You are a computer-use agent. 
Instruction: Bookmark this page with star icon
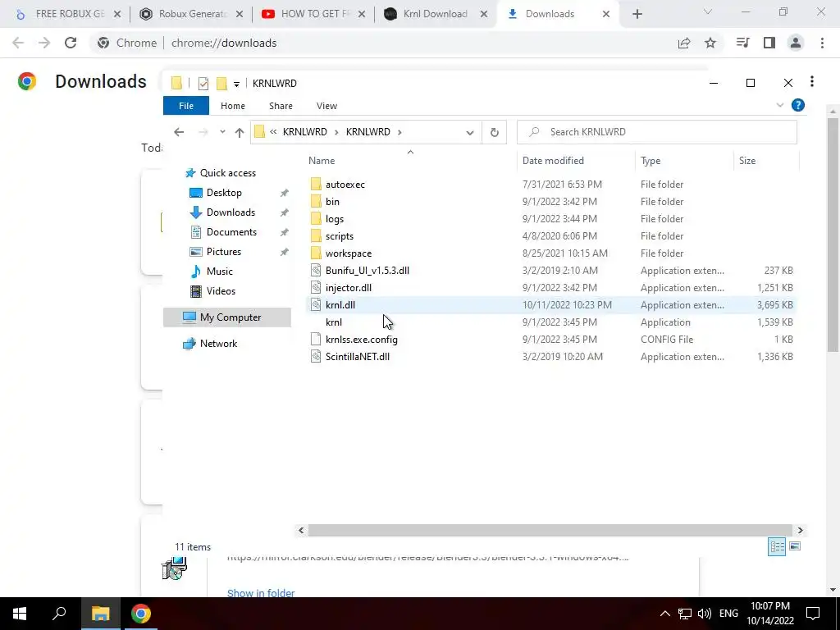pyautogui.click(x=710, y=43)
